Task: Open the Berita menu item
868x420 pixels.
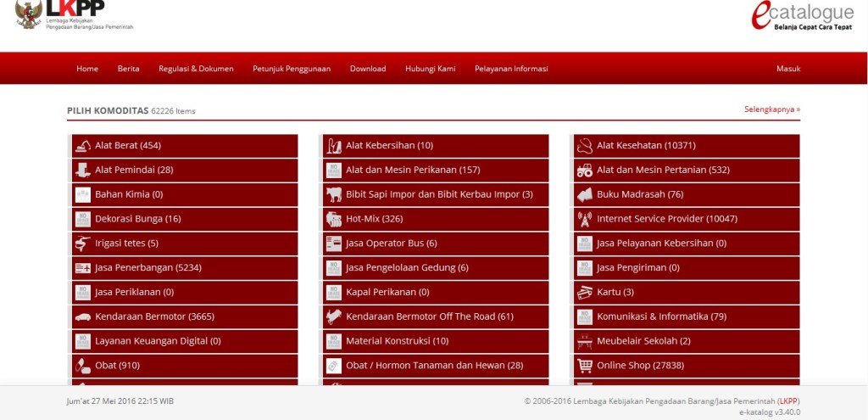Action: click(128, 69)
